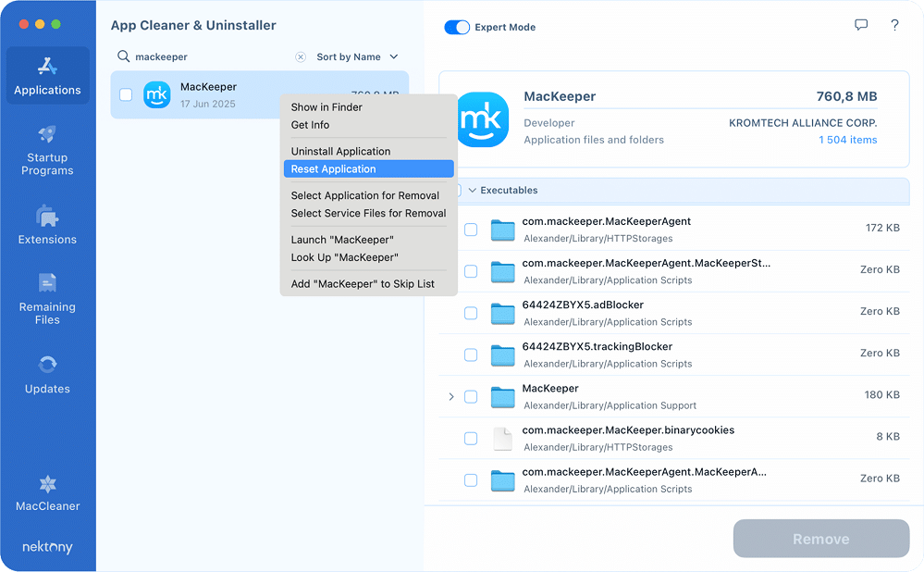This screenshot has width=924, height=572.
Task: Check com.mackeeper.MacKeeper.binarycookies checkbox
Action: [x=471, y=439]
